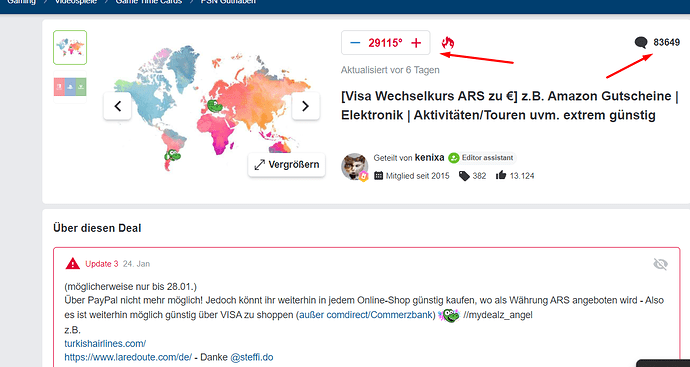Click the tag icon showing 382 deals
The width and height of the screenshot is (690, 367).
point(464,176)
